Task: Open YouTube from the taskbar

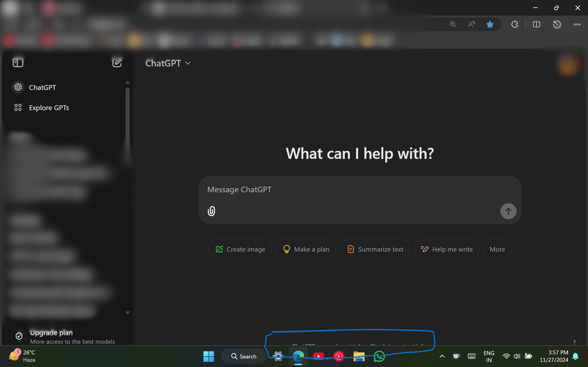Action: [319, 356]
